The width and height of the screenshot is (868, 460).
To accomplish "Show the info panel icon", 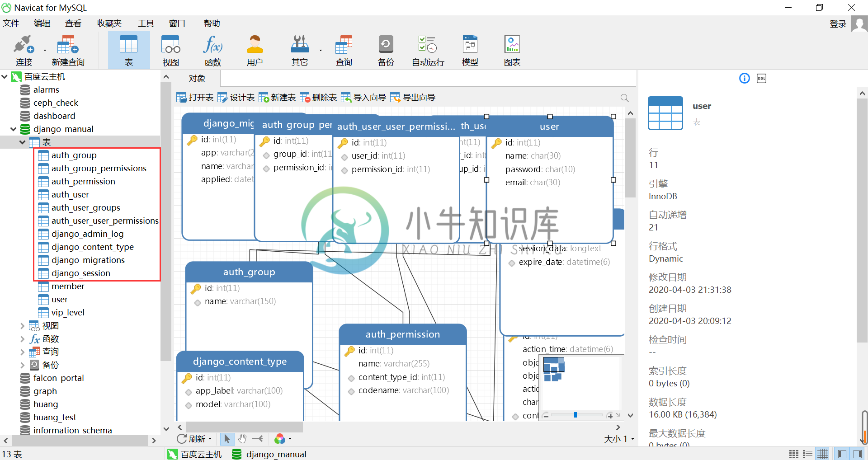I will [x=744, y=78].
